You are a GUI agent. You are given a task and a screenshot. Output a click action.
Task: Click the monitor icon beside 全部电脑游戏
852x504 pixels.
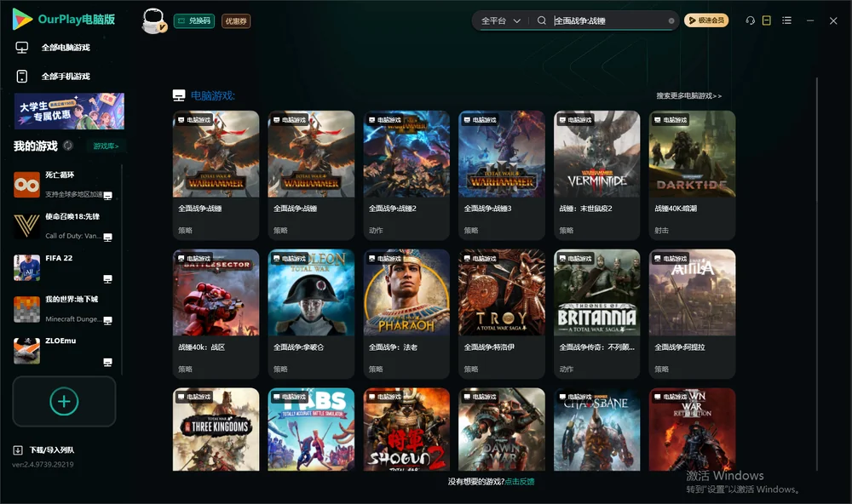(x=22, y=48)
